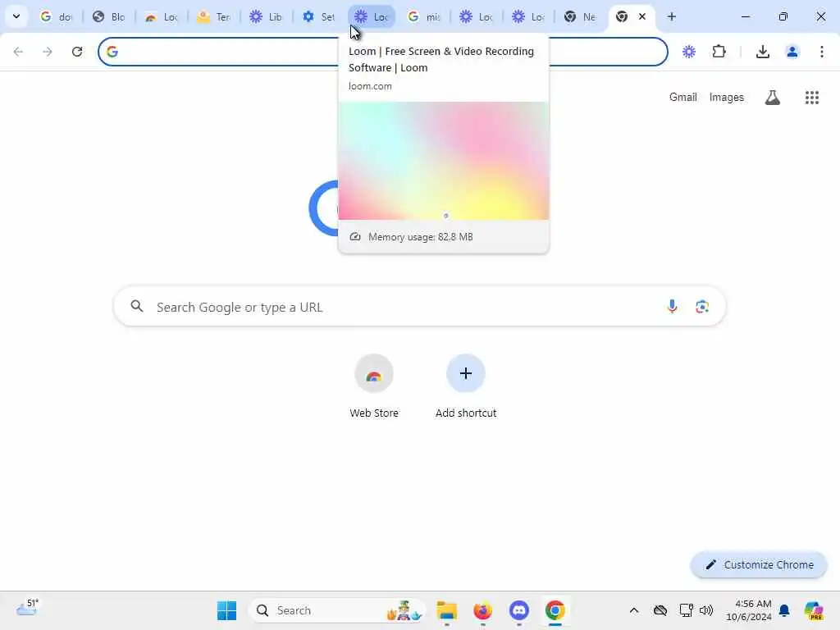This screenshot has height=630, width=840.
Task: Close the active tab with its X
Action: tap(642, 16)
